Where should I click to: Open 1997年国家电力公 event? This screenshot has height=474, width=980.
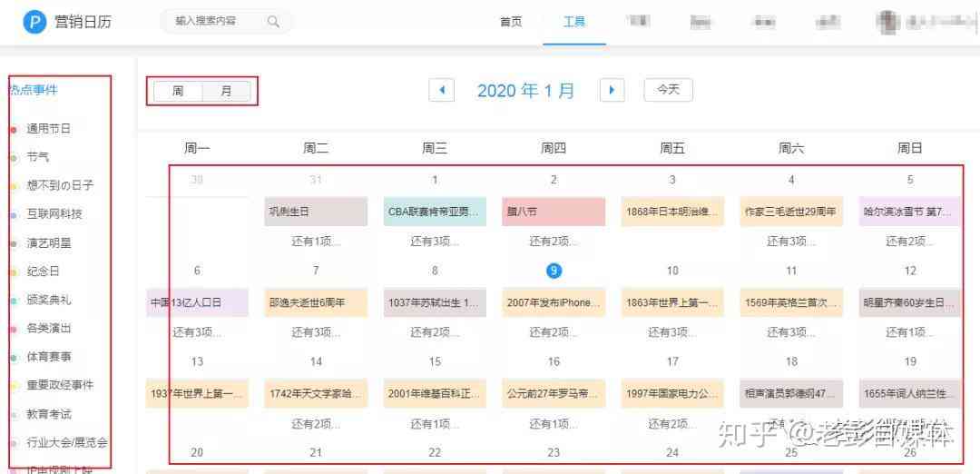pyautogui.click(x=672, y=393)
